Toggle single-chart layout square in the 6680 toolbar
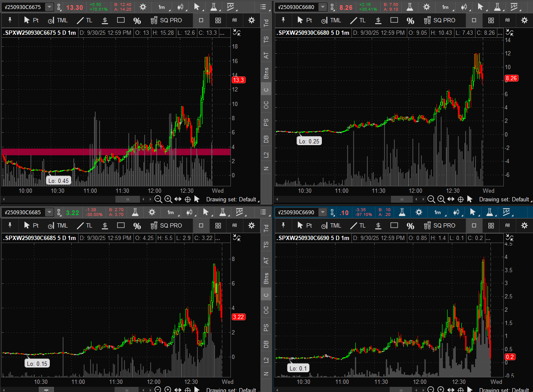This screenshot has height=392, width=533. pyautogui.click(x=474, y=20)
